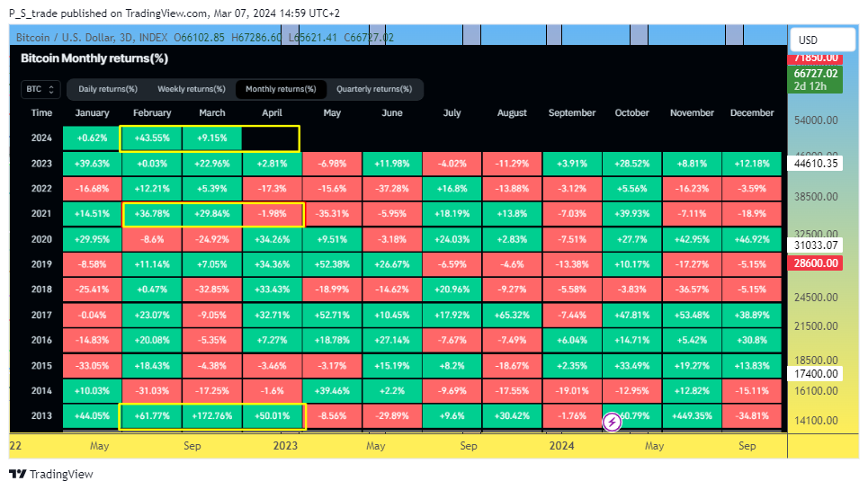Click the TradingView logo

tap(51, 474)
